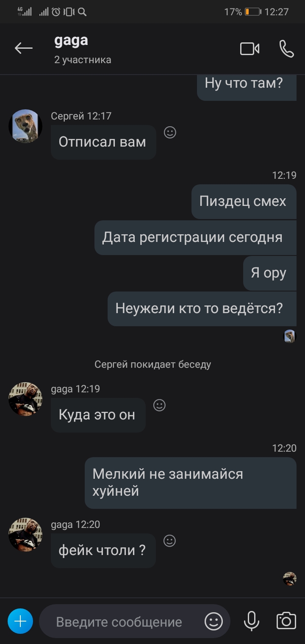Open the camera to send a photo
The image size is (305, 644).
pos(286,621)
